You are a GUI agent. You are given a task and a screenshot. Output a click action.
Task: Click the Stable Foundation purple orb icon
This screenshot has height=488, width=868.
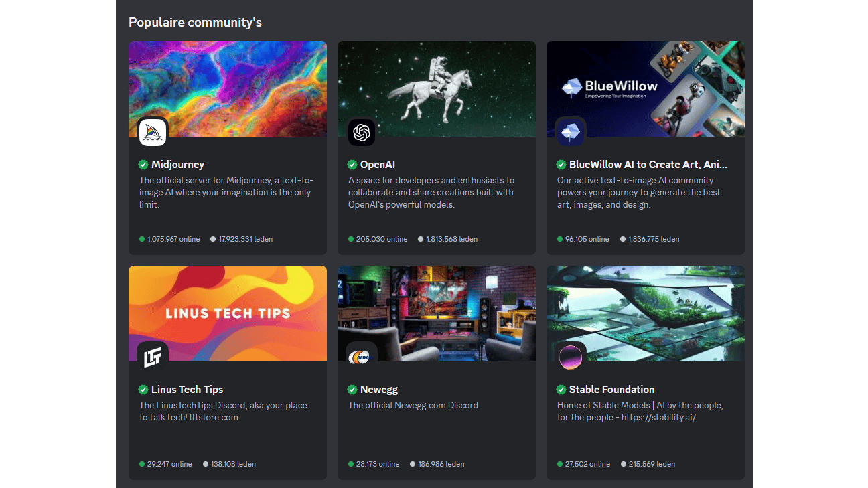coord(571,357)
